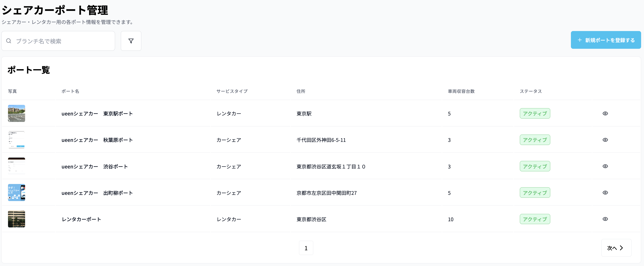Click the eye icon for 秋葉原ポート row

pyautogui.click(x=605, y=140)
